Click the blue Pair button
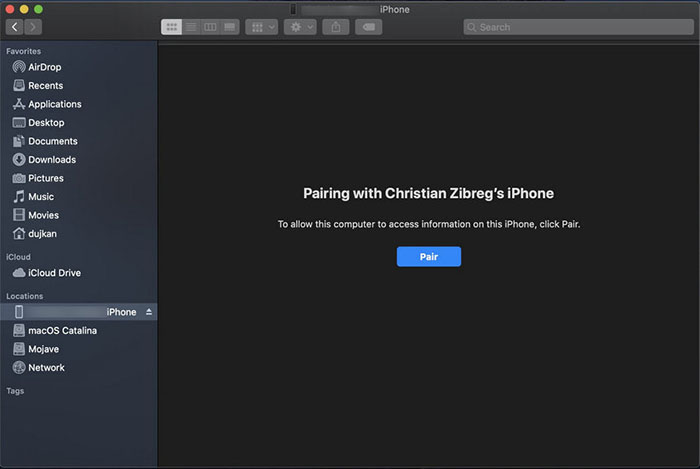Viewport: 700px width, 469px height. click(429, 257)
